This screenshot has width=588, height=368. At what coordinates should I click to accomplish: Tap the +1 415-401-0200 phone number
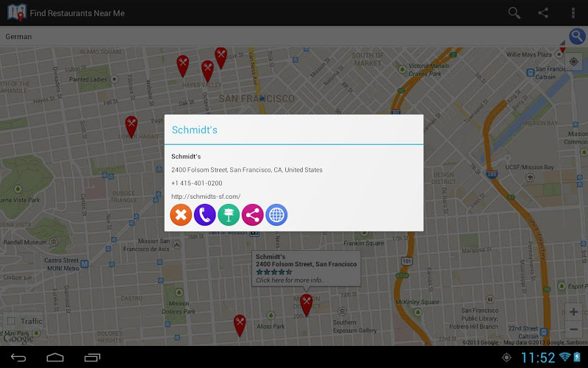tap(197, 183)
